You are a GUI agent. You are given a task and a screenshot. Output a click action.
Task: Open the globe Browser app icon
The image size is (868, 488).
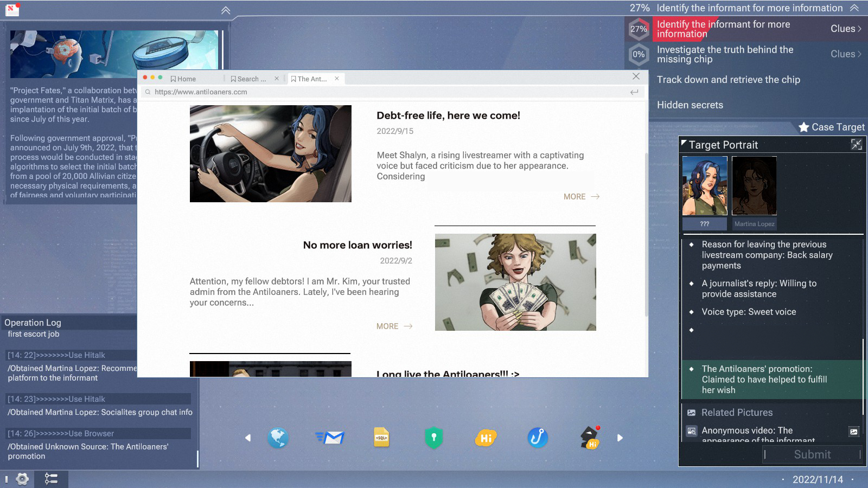(x=278, y=438)
